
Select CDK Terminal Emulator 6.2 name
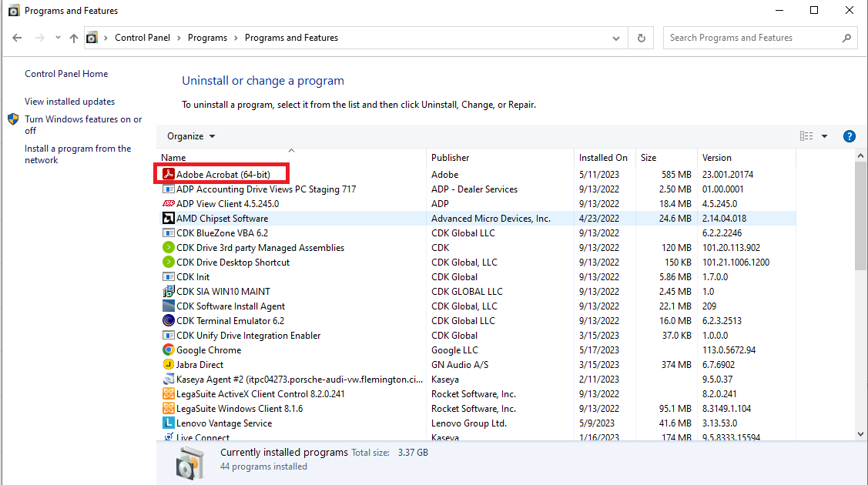click(230, 321)
